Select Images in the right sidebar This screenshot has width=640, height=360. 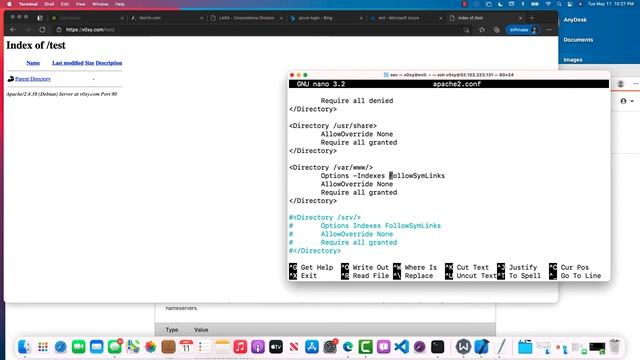coord(573,60)
